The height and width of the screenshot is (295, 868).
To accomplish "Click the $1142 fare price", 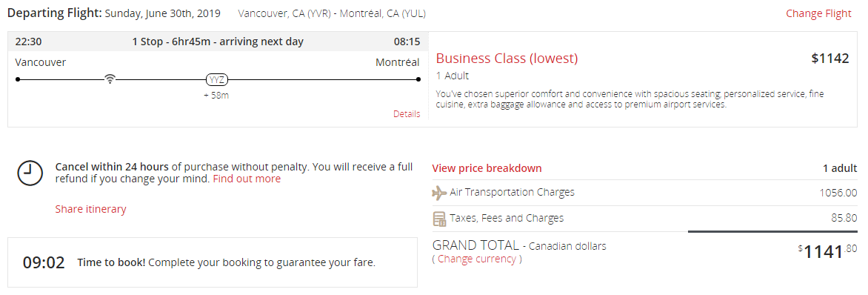I will tap(829, 59).
